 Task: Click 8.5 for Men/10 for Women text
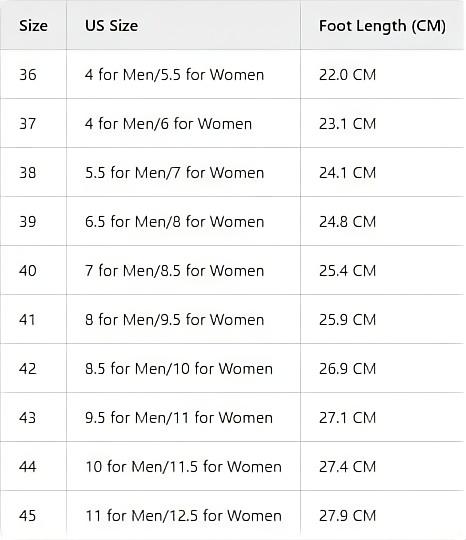coord(179,368)
